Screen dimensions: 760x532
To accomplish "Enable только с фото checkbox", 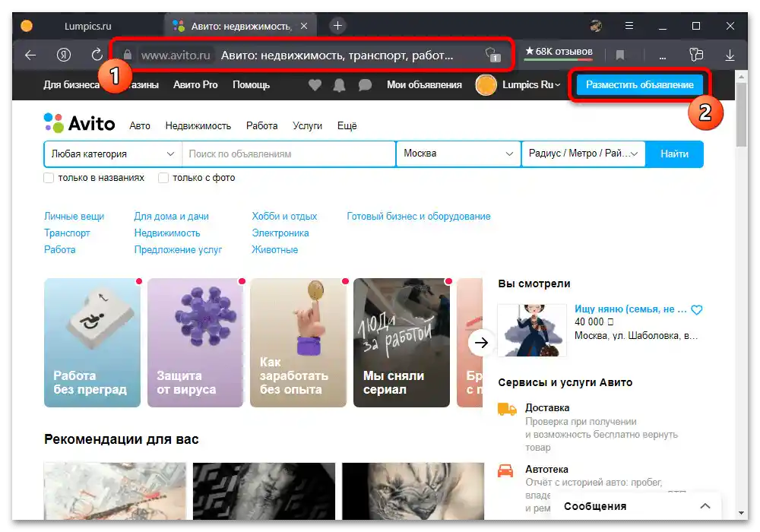I will point(163,178).
